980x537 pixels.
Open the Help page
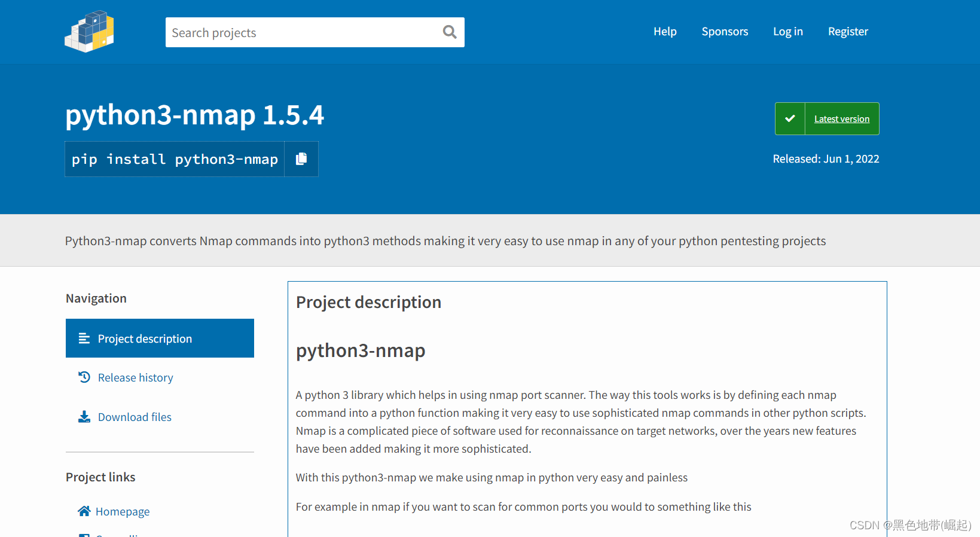[665, 32]
